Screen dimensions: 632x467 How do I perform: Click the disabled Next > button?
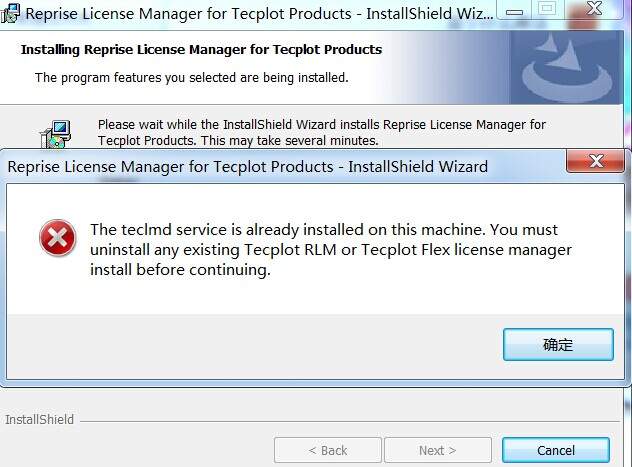pyautogui.click(x=437, y=450)
